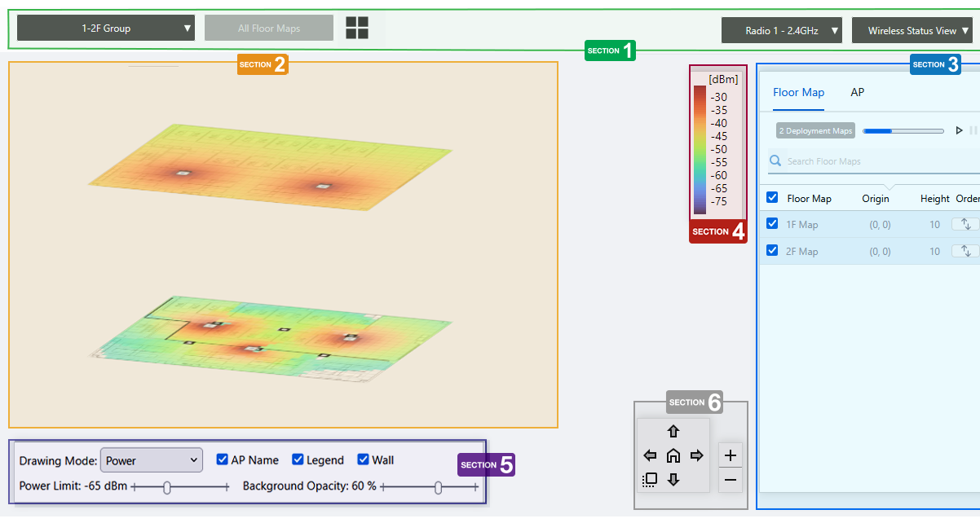Click the Power Limit slider handle
Screen dimensions: 980x523
[167, 487]
